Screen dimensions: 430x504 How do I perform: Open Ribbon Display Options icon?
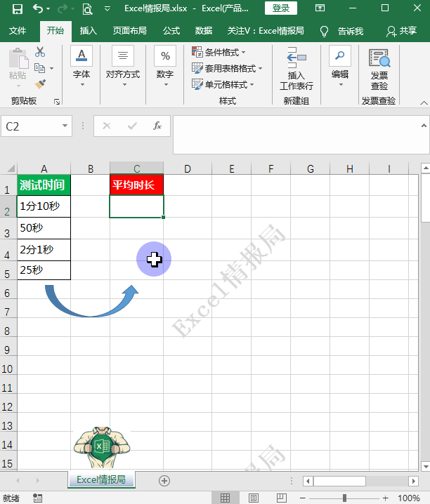(320, 8)
